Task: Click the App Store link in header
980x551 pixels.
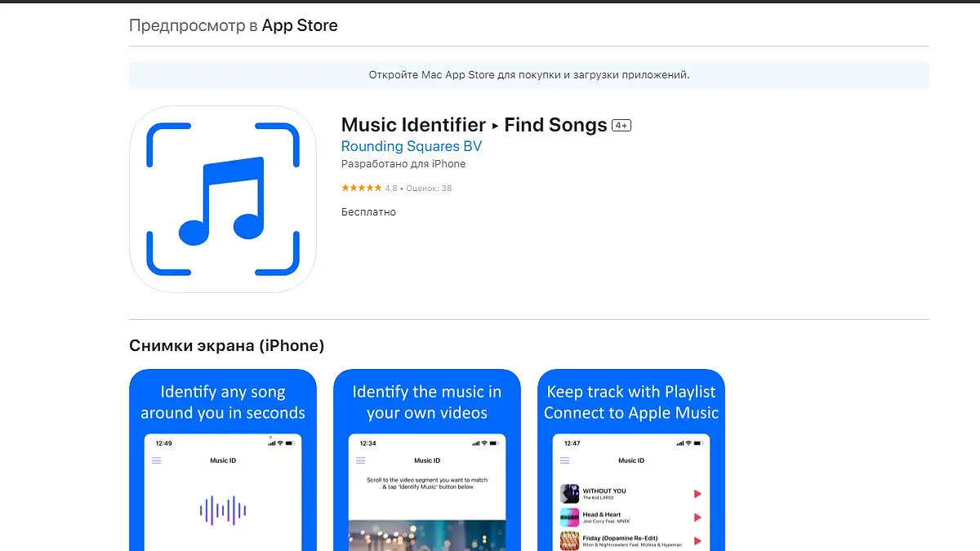Action: (x=299, y=25)
